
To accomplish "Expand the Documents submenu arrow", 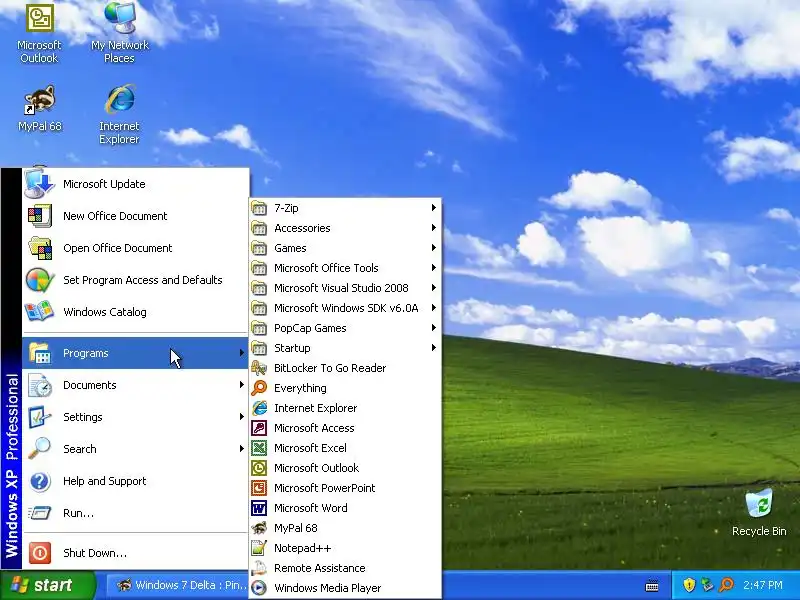I will [242, 385].
